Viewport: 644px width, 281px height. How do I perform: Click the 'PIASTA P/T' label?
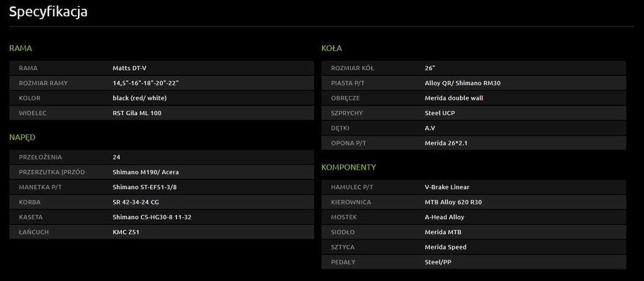[x=348, y=84]
